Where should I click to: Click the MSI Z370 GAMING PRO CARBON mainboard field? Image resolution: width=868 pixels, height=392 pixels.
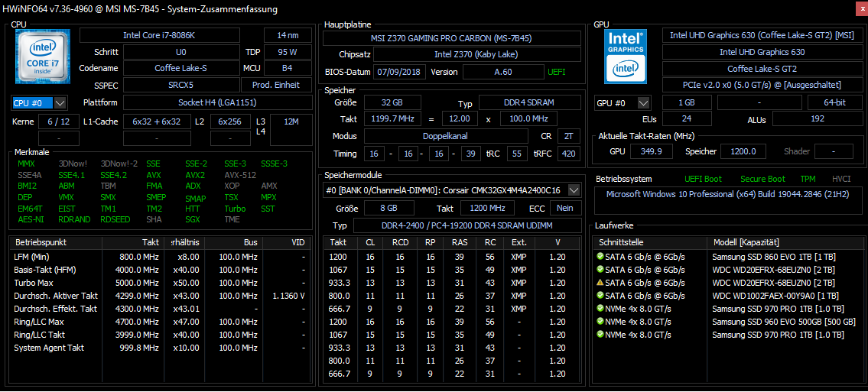coord(452,38)
